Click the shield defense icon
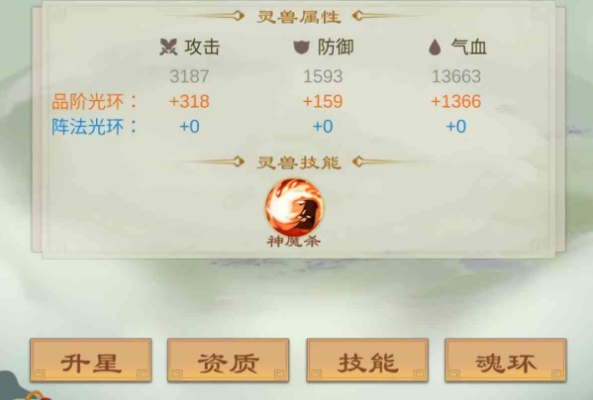 301,47
